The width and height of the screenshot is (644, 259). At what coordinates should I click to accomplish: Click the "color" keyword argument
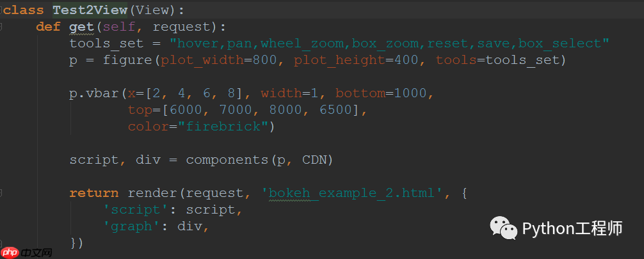[x=148, y=127]
